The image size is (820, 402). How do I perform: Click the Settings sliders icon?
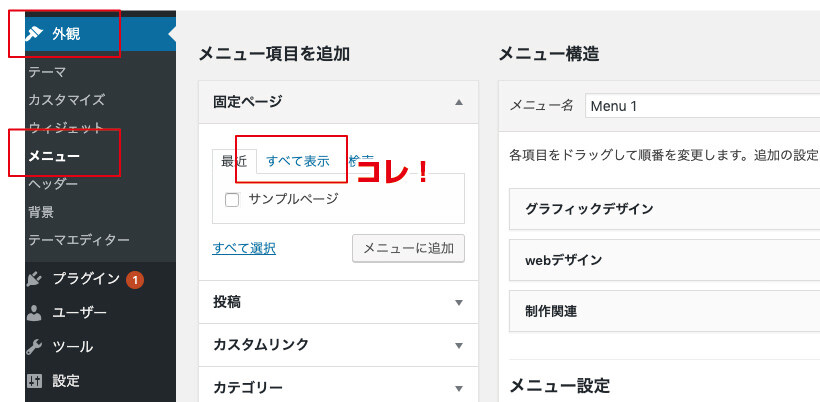35,381
